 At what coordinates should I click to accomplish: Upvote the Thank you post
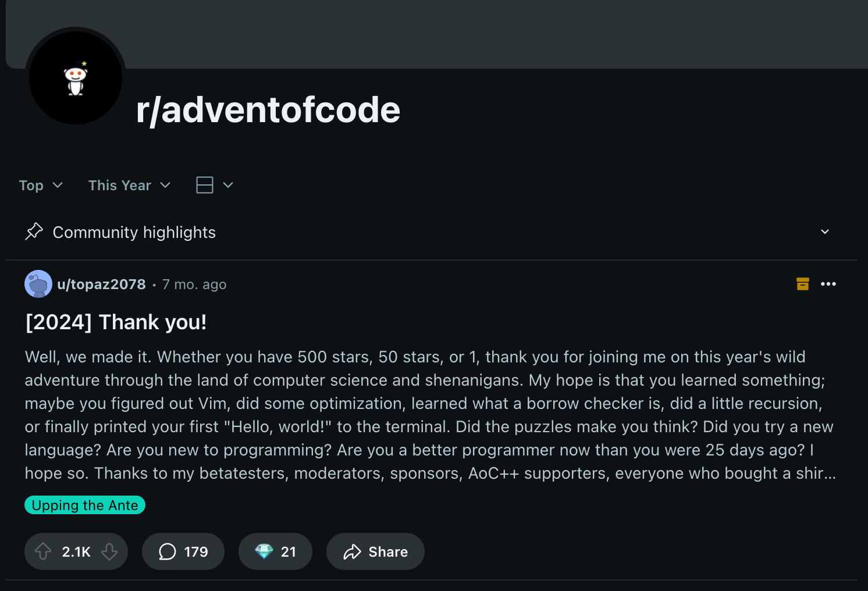(x=43, y=551)
